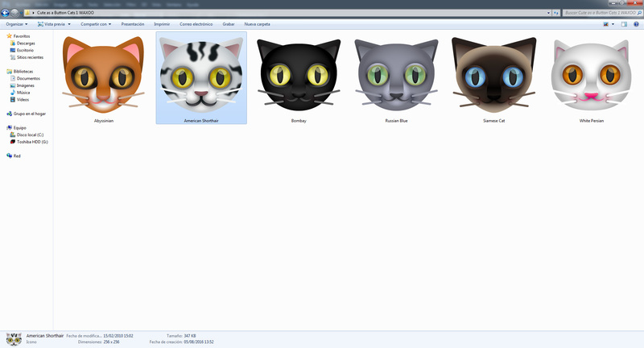The image size is (644, 348).
Task: Click the cat thumbnail in details pane
Action: (14, 339)
